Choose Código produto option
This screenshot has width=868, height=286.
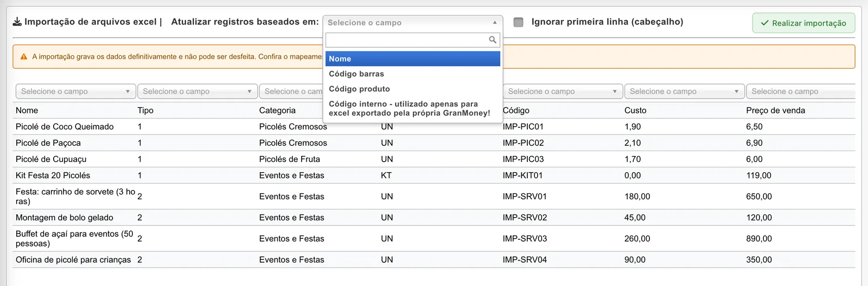(x=413, y=89)
